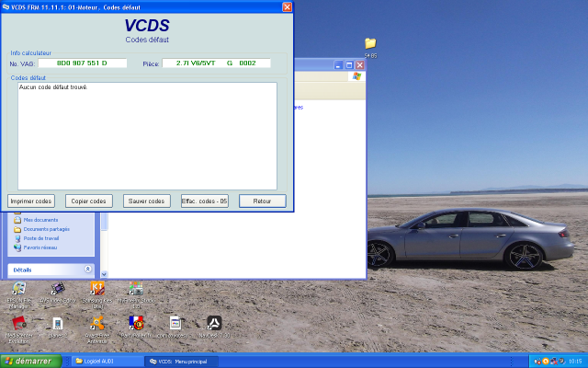Switch to VCDS: Menu principal taskbar item
Screen dimensions: 588x368
(x=182, y=362)
